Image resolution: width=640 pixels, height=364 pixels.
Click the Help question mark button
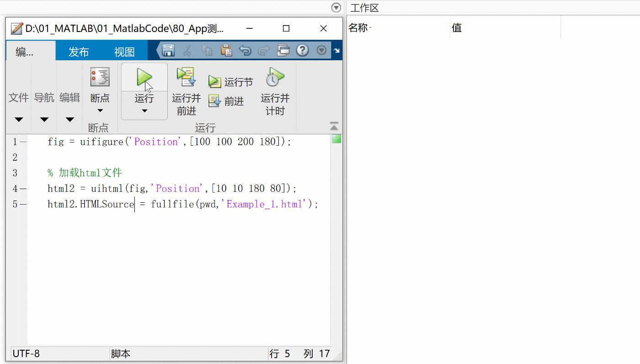[302, 50]
